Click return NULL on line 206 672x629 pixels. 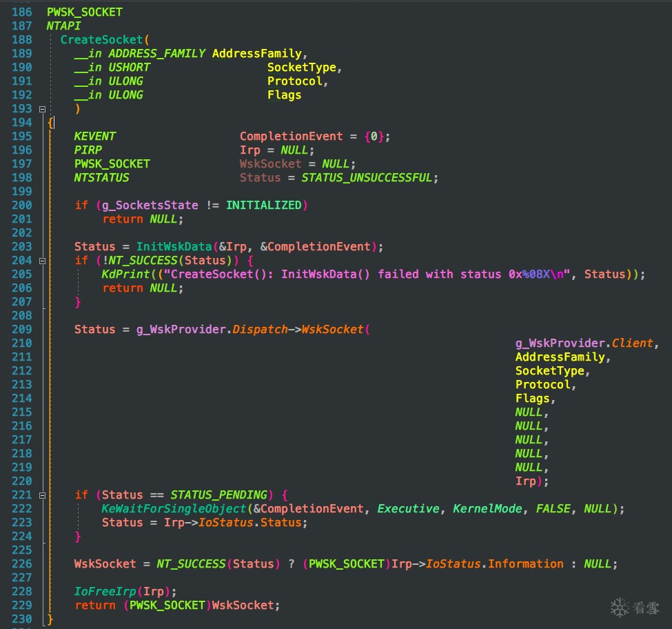click(140, 288)
